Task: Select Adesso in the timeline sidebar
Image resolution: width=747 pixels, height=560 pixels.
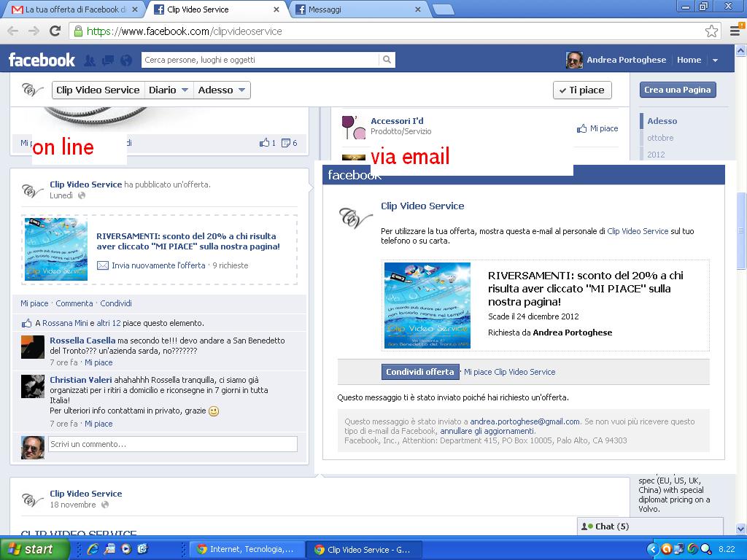Action: [x=662, y=121]
